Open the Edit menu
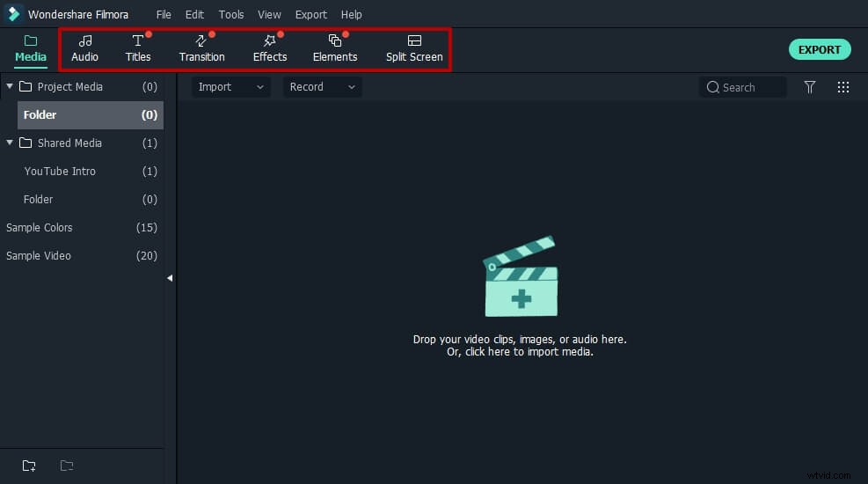The height and width of the screenshot is (484, 868). tap(194, 14)
